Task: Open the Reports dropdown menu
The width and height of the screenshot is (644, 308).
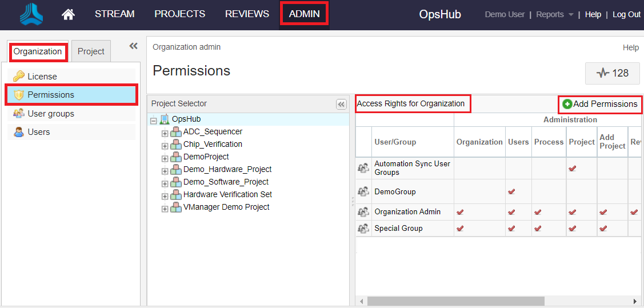Action: click(x=554, y=14)
